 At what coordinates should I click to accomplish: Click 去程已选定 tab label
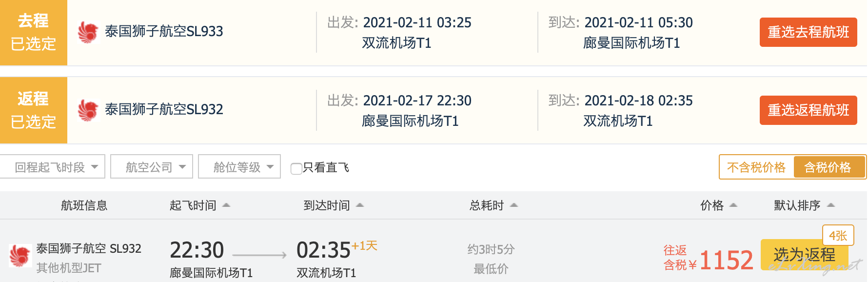(x=33, y=32)
